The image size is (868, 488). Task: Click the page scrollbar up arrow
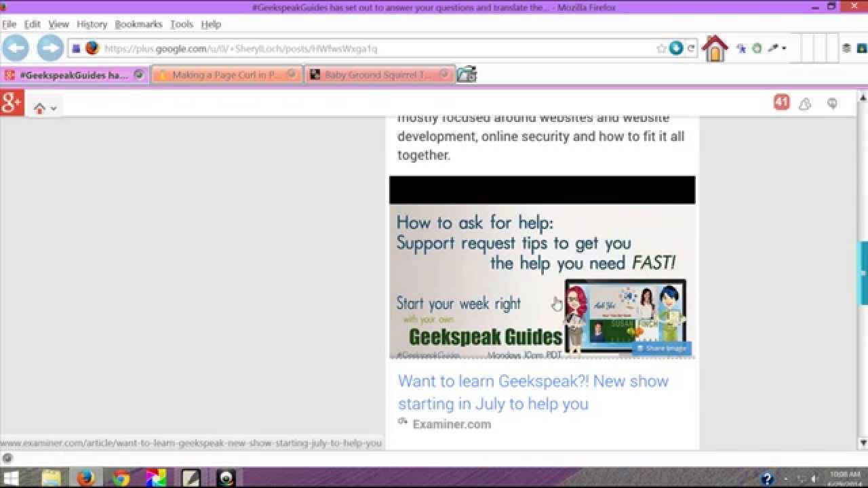863,97
